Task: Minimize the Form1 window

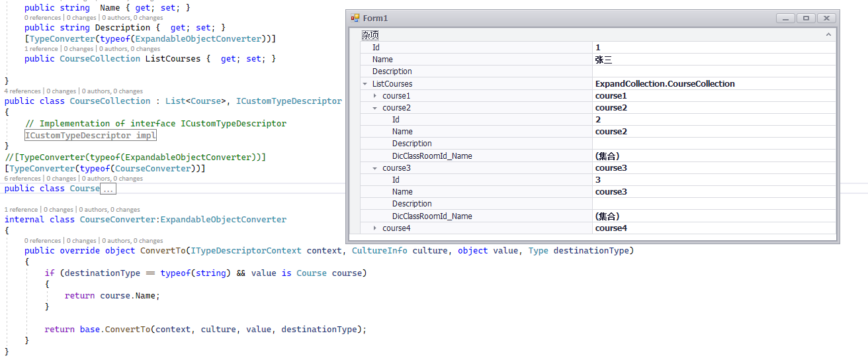Action: (785, 19)
